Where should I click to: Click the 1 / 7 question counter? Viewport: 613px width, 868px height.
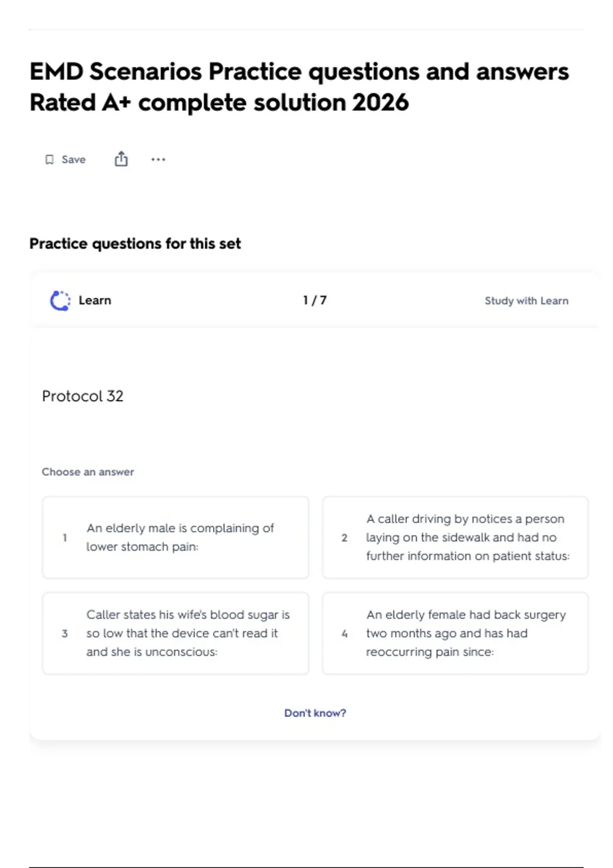pyautogui.click(x=315, y=300)
